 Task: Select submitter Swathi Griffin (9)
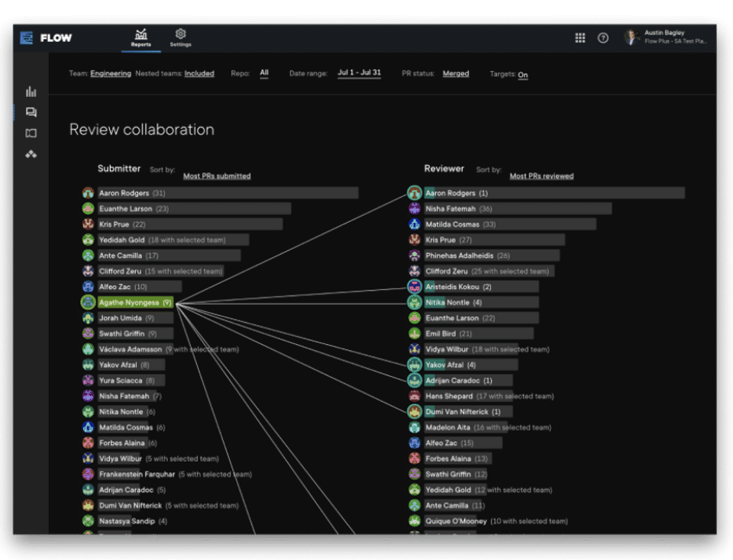coord(136,334)
